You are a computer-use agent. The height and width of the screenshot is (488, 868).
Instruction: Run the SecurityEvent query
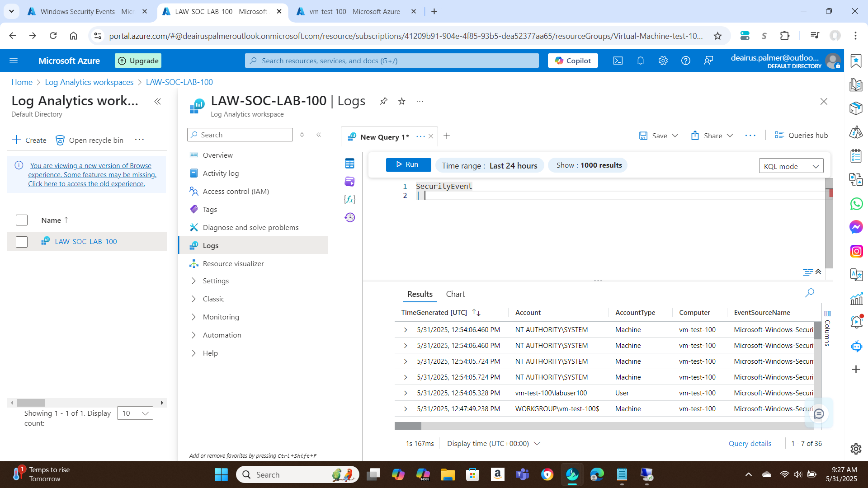(408, 164)
